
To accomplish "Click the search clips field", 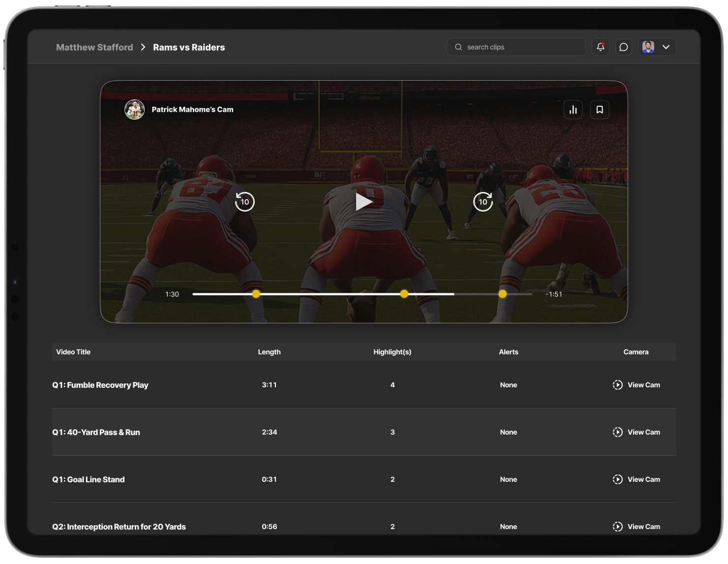I will point(516,47).
